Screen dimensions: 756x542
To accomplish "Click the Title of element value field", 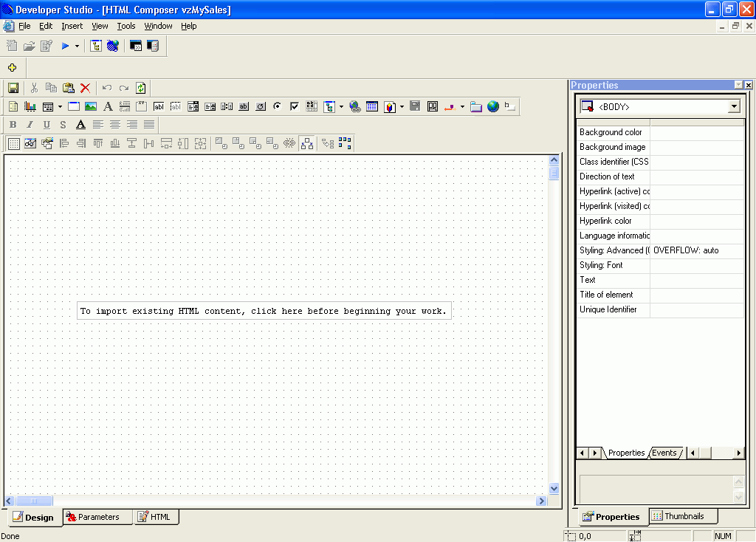I will pyautogui.click(x=697, y=295).
